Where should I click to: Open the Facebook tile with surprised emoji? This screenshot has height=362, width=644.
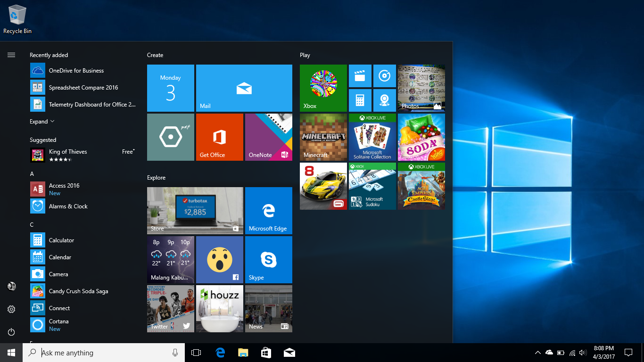click(x=220, y=260)
